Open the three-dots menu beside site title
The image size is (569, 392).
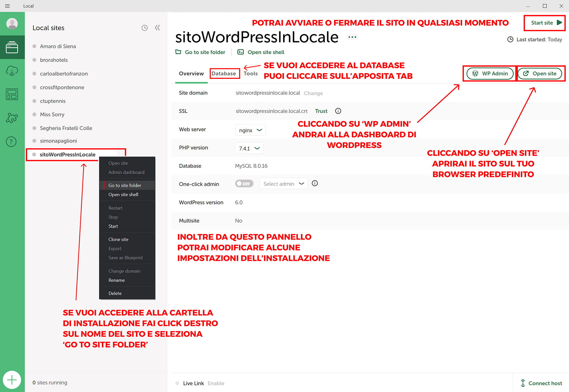point(352,37)
